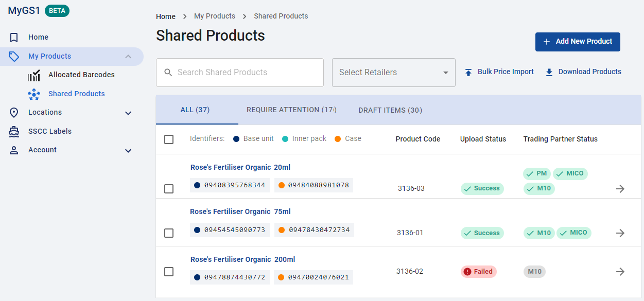Open the Rose's Fertiliser Organic 75ml link

click(240, 212)
